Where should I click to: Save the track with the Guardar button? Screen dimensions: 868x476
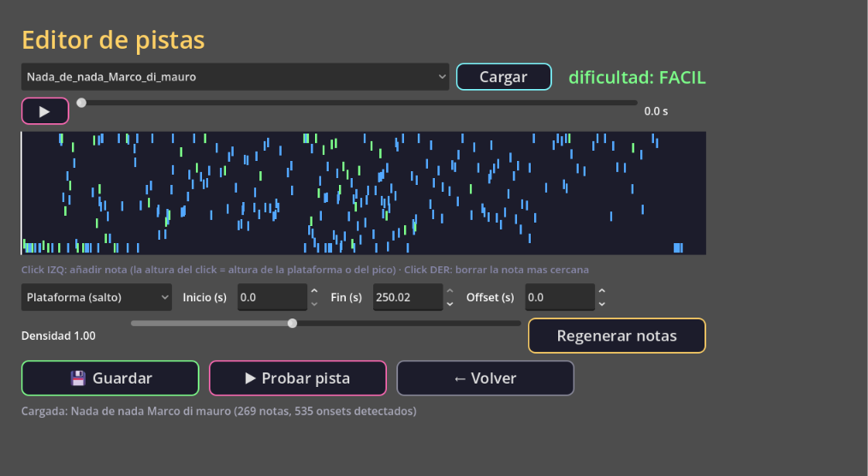[110, 378]
